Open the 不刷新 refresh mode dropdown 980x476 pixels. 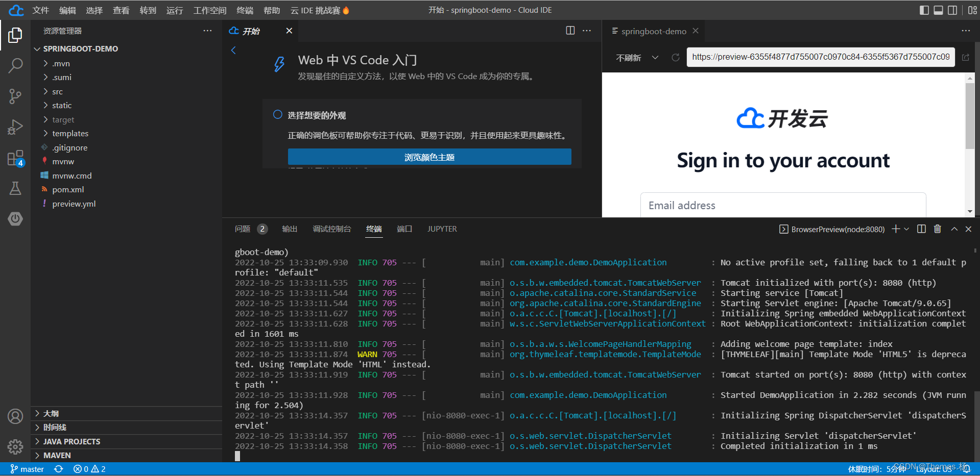pyautogui.click(x=637, y=58)
